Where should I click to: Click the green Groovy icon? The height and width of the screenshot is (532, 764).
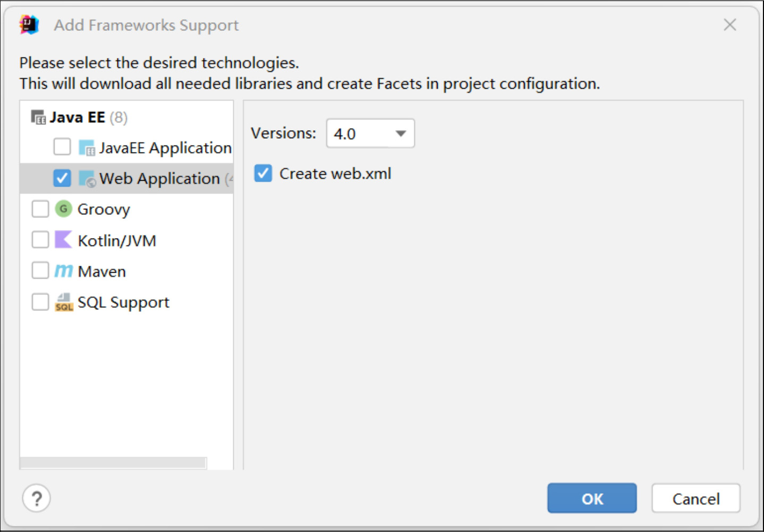pyautogui.click(x=63, y=209)
